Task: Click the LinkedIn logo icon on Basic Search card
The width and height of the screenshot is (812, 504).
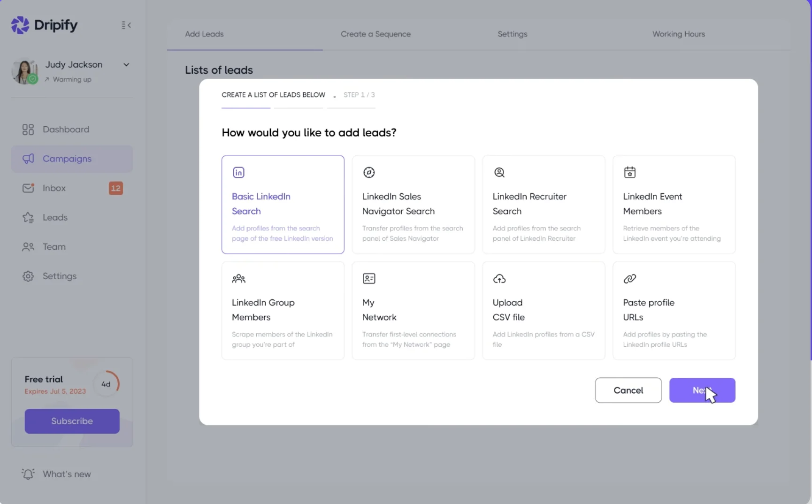Action: [x=238, y=173]
